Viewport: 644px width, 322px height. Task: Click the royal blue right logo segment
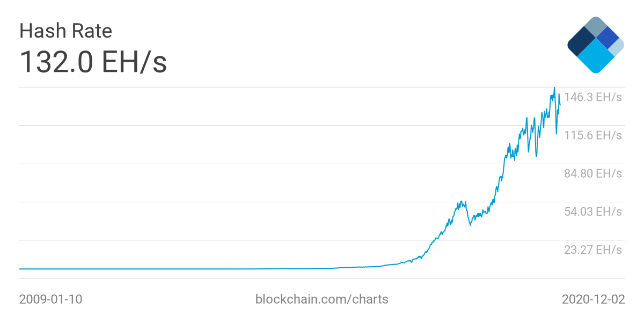pos(608,36)
